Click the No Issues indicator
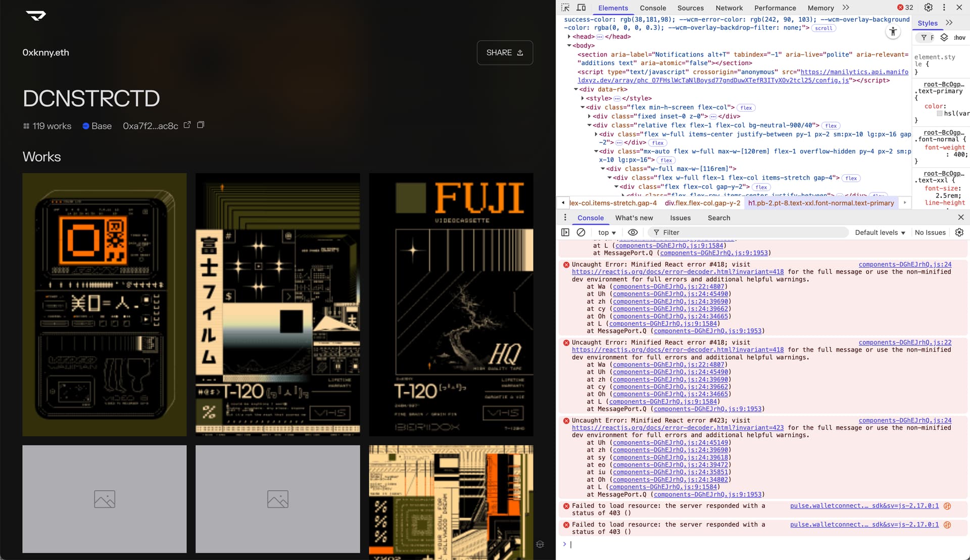This screenshot has height=560, width=970. 930,232
